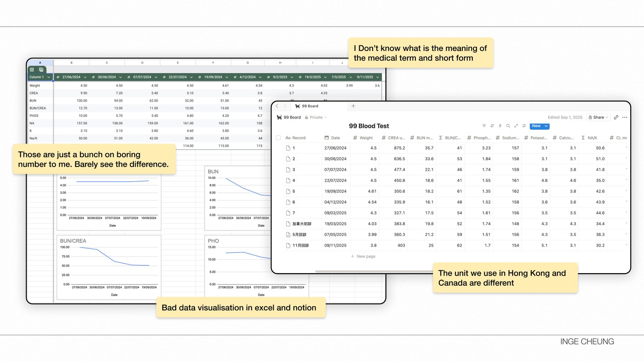Click the search magnifier in the database toolbar

click(508, 126)
